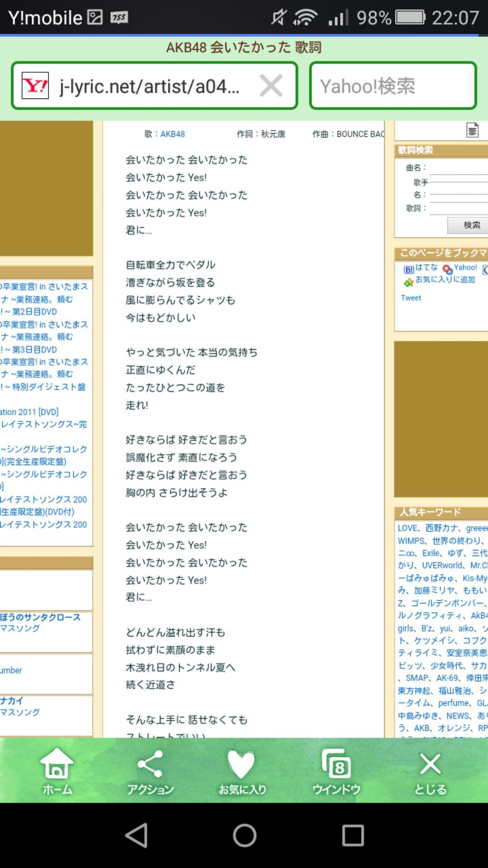Screen dimensions: 488x868
Task: Click the お気に入りに追加 star icon
Action: [408, 282]
